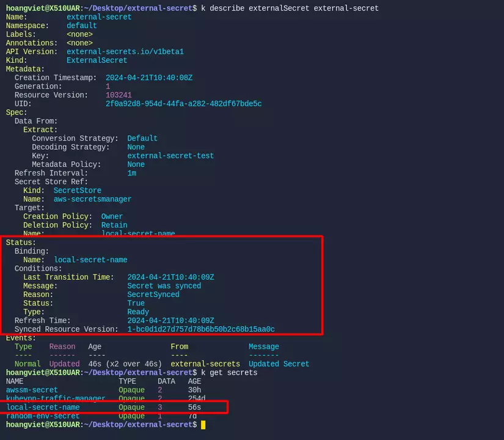Screen dimensions: 504x440
Task: Select the event reason 'Updated'
Action: point(64,364)
